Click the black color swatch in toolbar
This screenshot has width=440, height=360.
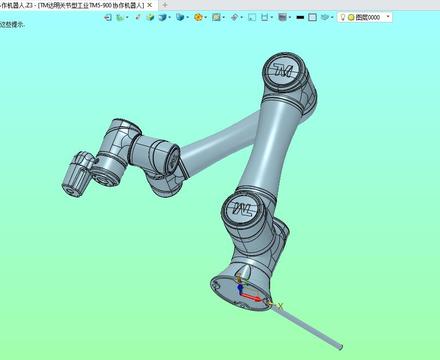tap(300, 17)
